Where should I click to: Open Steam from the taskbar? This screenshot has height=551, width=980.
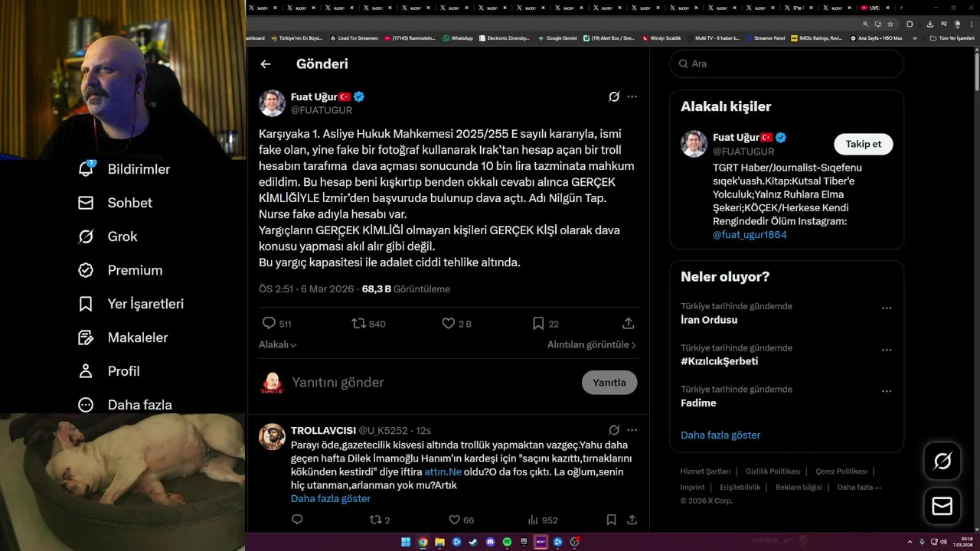point(473,542)
